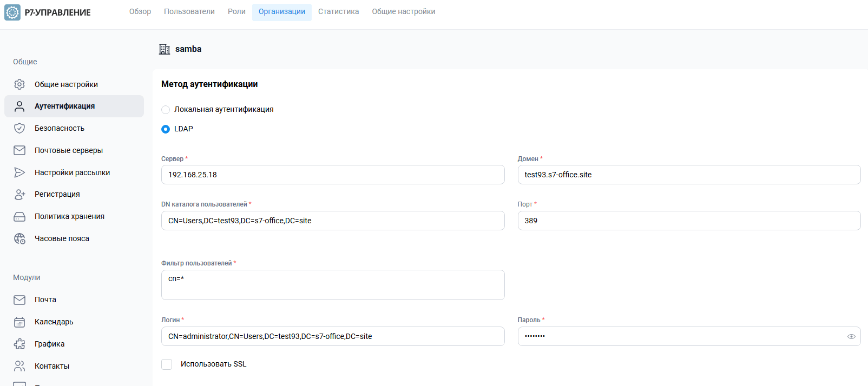Click the Р7-Управление logo icon

[x=12, y=12]
